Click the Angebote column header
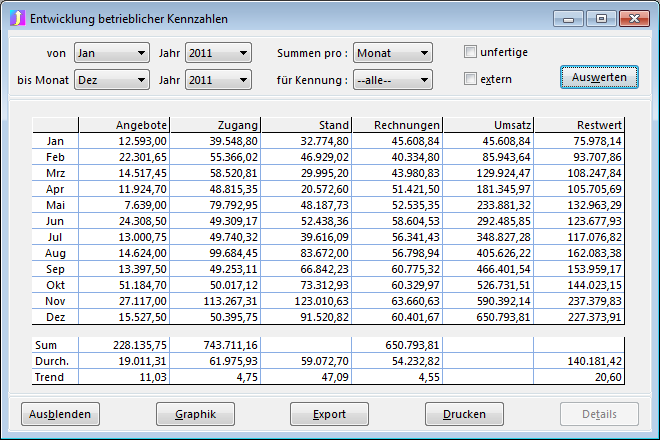The width and height of the screenshot is (660, 440). click(124, 124)
